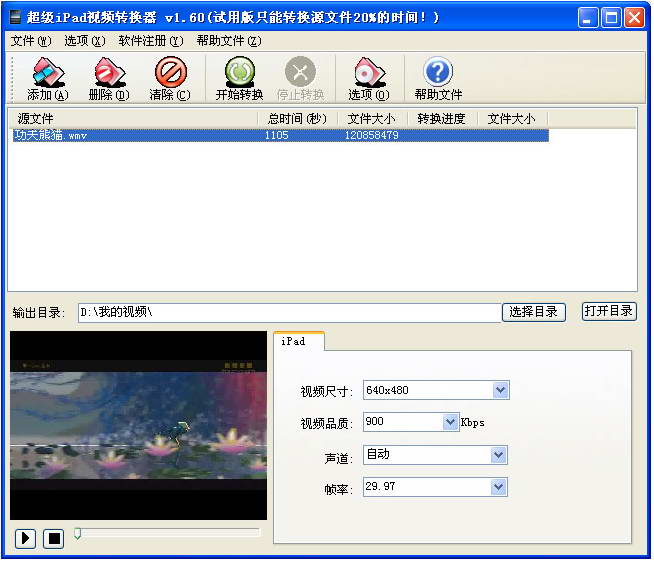Expand the 视频品质 900 Kbps dropdown
Screen dimensions: 654x561
[450, 422]
